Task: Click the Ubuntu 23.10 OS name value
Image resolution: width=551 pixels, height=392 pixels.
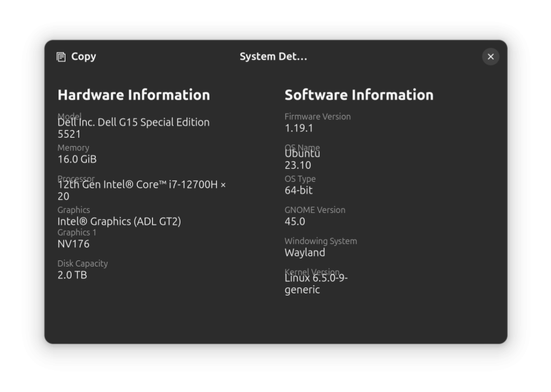Action: (x=302, y=159)
